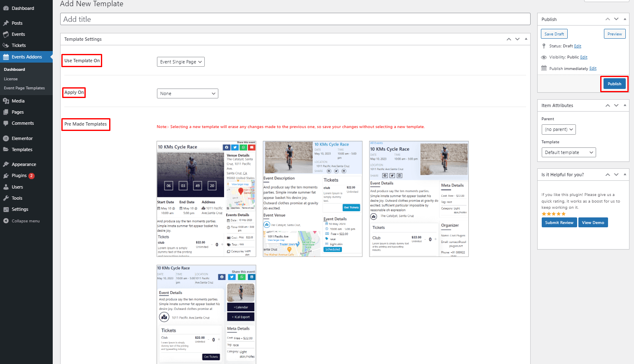The height and width of the screenshot is (364, 634).
Task: Open the Default template dropdown
Action: click(x=568, y=152)
